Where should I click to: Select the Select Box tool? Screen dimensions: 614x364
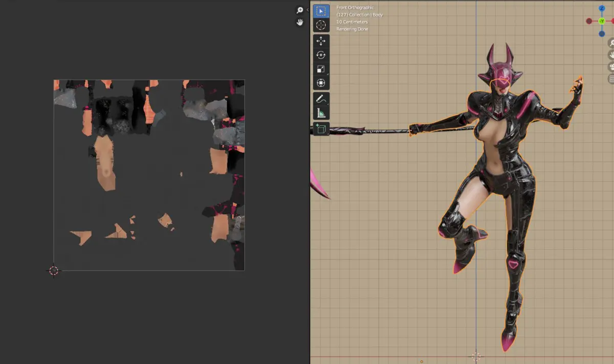pyautogui.click(x=321, y=11)
